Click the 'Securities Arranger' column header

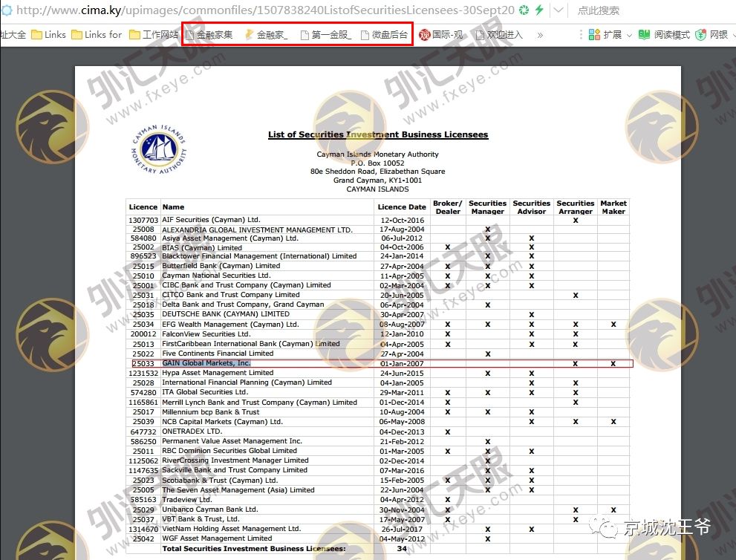(x=576, y=207)
